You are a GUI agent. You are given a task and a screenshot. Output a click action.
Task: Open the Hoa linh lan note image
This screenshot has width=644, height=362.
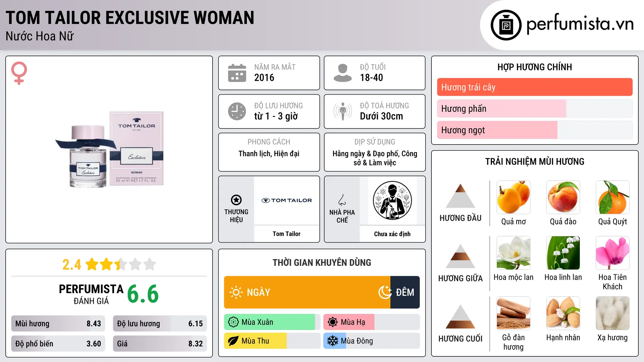(x=563, y=253)
